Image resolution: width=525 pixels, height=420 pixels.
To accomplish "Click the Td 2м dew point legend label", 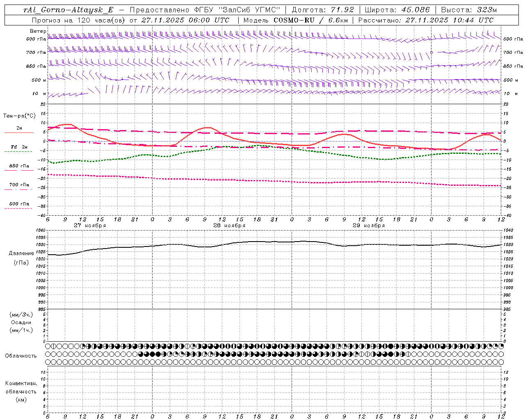I will tap(19, 147).
